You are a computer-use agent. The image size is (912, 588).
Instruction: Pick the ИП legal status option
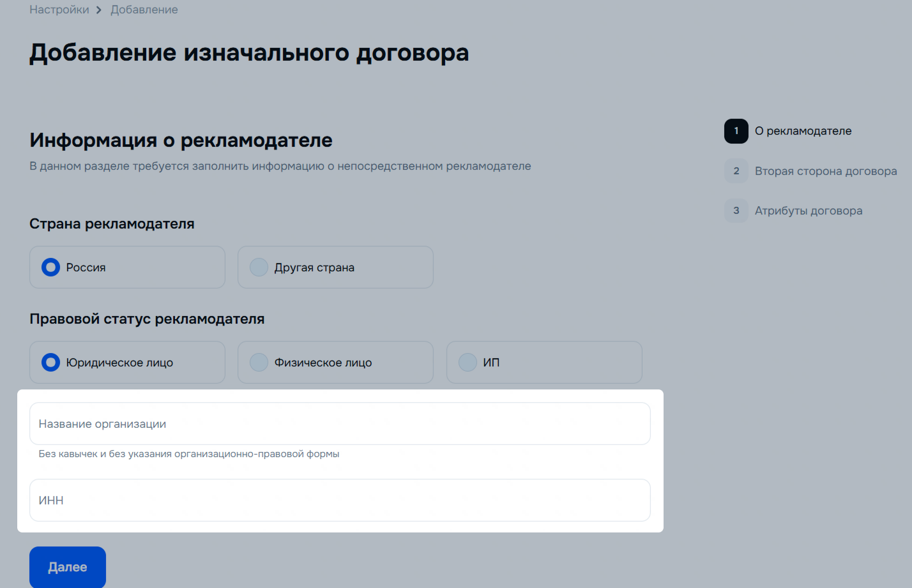468,363
